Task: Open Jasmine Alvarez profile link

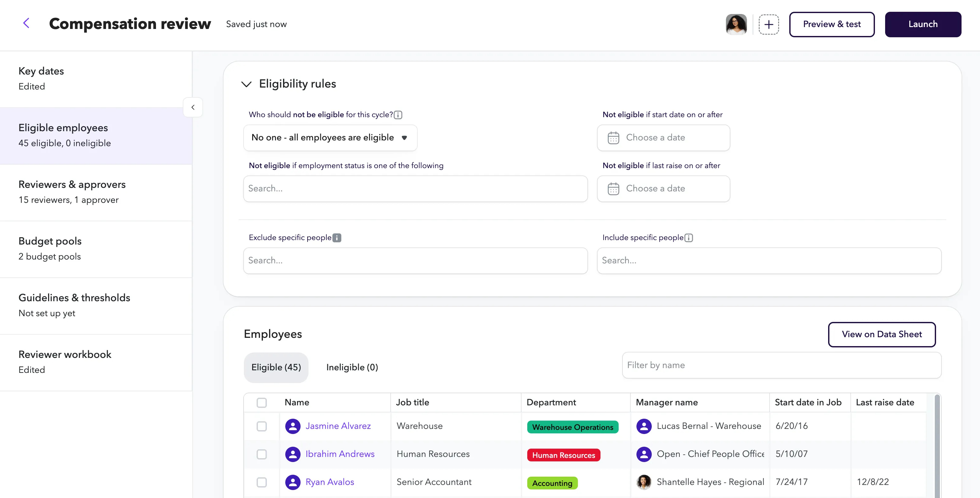Action: pyautogui.click(x=338, y=426)
